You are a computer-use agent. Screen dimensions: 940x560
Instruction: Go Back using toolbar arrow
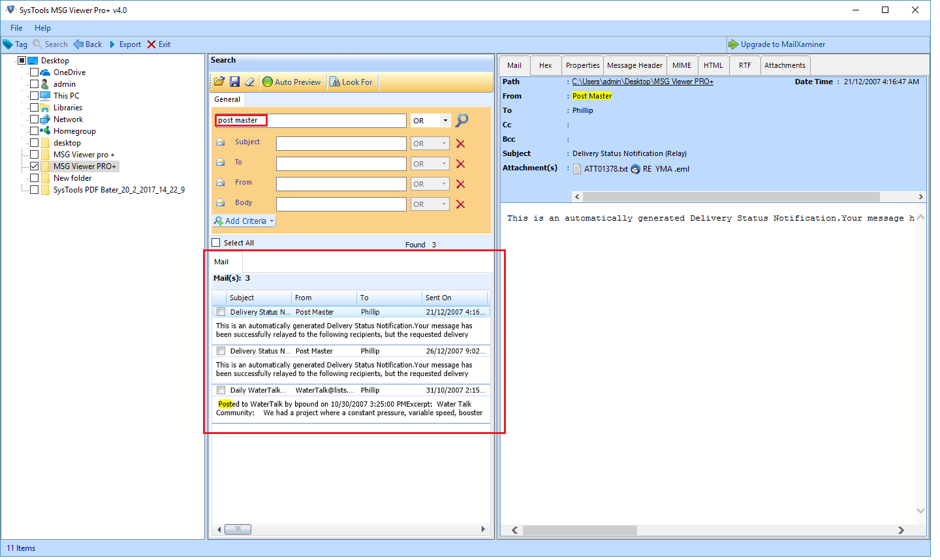click(x=87, y=44)
